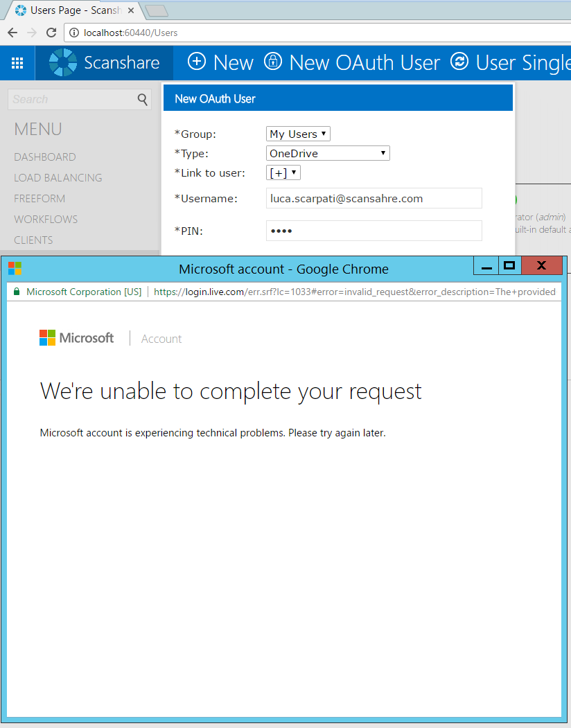Close the Users Page browser tab
The image size is (571, 728).
click(131, 10)
